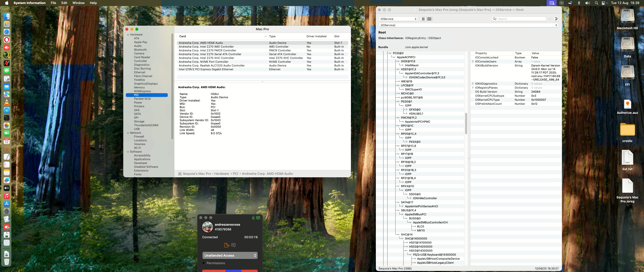Click the IORegistryExplorer Search field
This screenshot has width=644, height=272.
[x=519, y=19]
